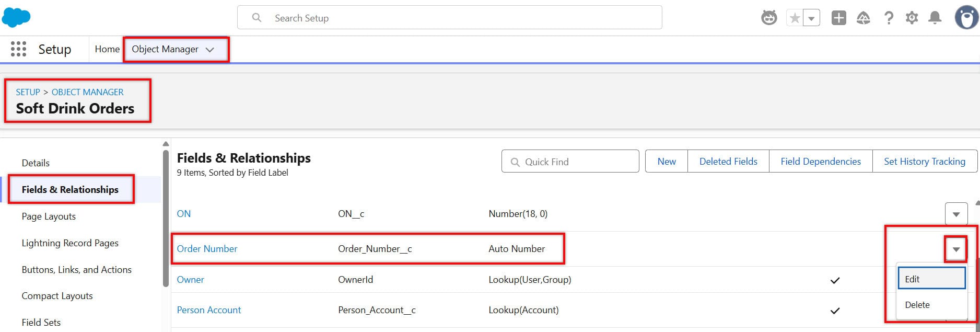
Task: Click the sidebar vertical scrollbar
Action: click(x=166, y=219)
